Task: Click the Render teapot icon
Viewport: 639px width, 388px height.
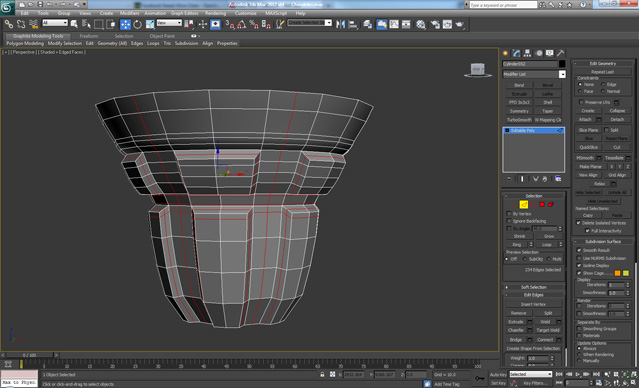Action: [460, 24]
